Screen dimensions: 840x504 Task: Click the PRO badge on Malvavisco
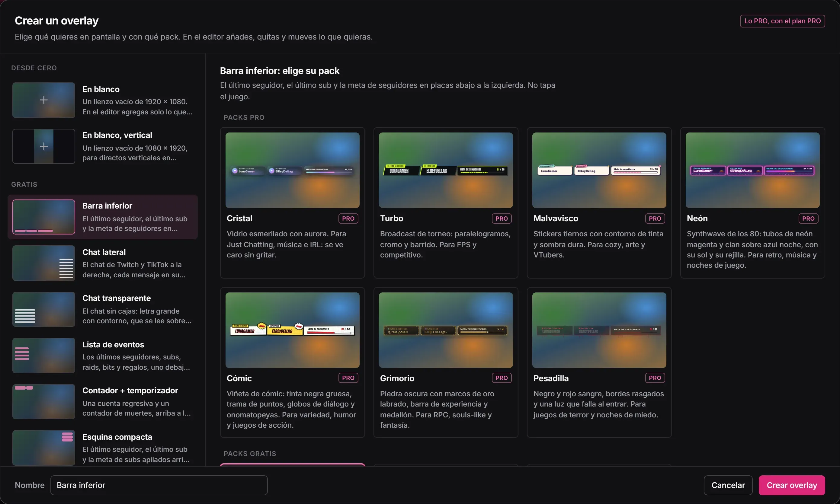655,219
